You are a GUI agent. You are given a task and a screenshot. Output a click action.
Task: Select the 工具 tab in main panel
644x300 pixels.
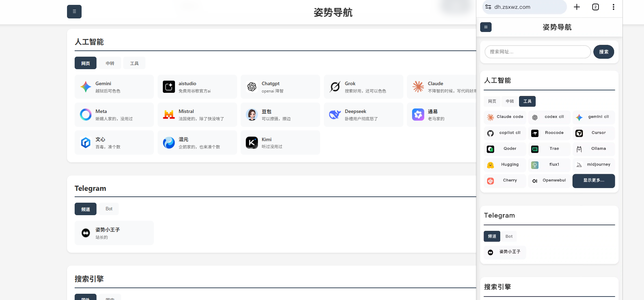(134, 63)
